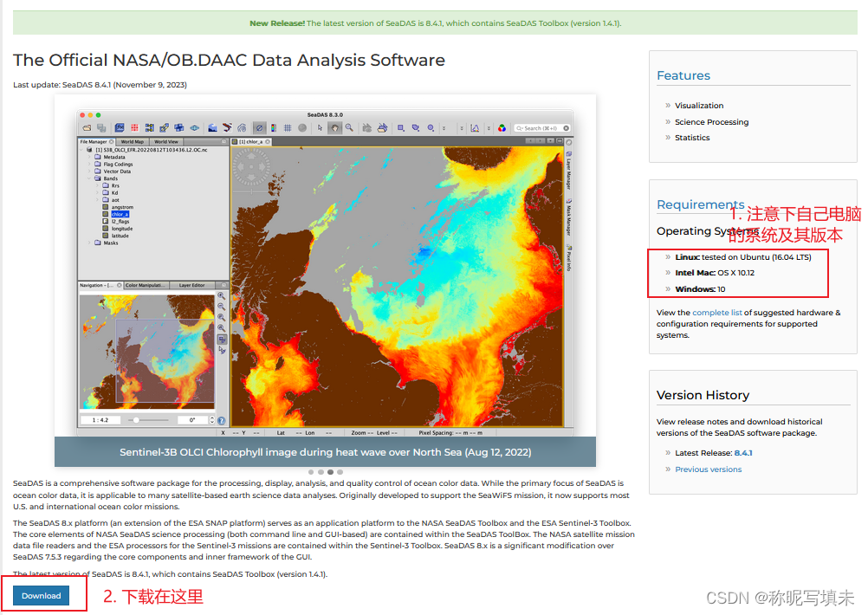Image resolution: width=868 pixels, height=615 pixels.
Task: Click the Navigation panel zoom slider
Action: [x=148, y=420]
